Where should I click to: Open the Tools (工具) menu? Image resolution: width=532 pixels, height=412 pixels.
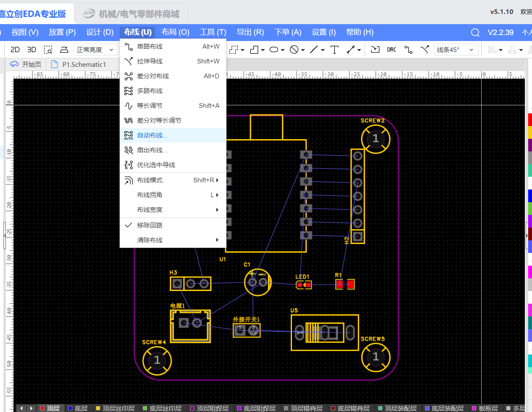point(213,32)
